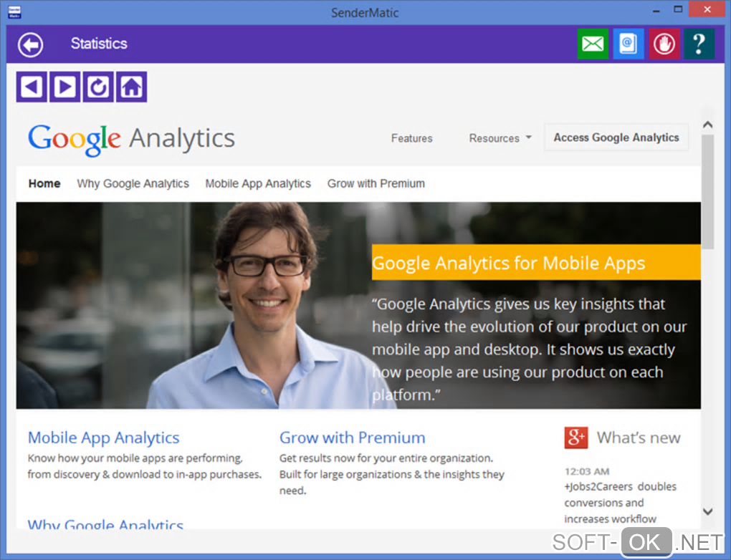The width and height of the screenshot is (731, 560).
Task: Open the help question mark icon
Action: tap(699, 44)
